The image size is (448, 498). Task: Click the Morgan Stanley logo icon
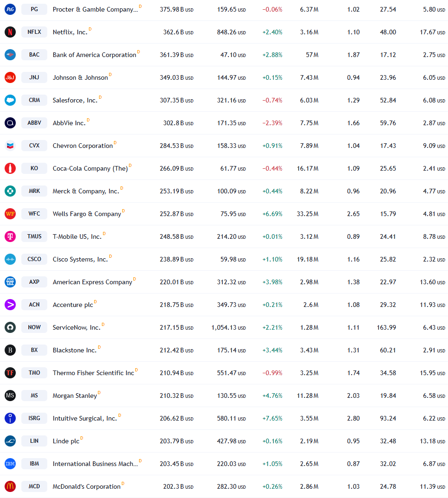coord(10,396)
